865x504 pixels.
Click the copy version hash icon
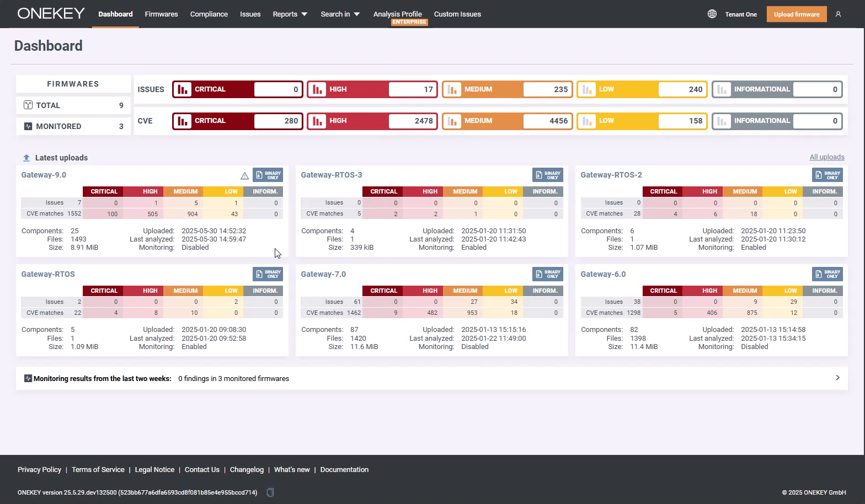pyautogui.click(x=270, y=492)
